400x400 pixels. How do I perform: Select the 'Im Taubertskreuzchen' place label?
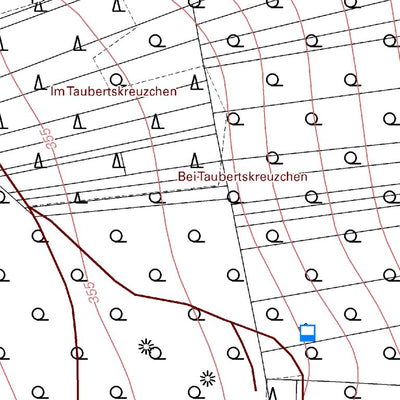point(113,91)
